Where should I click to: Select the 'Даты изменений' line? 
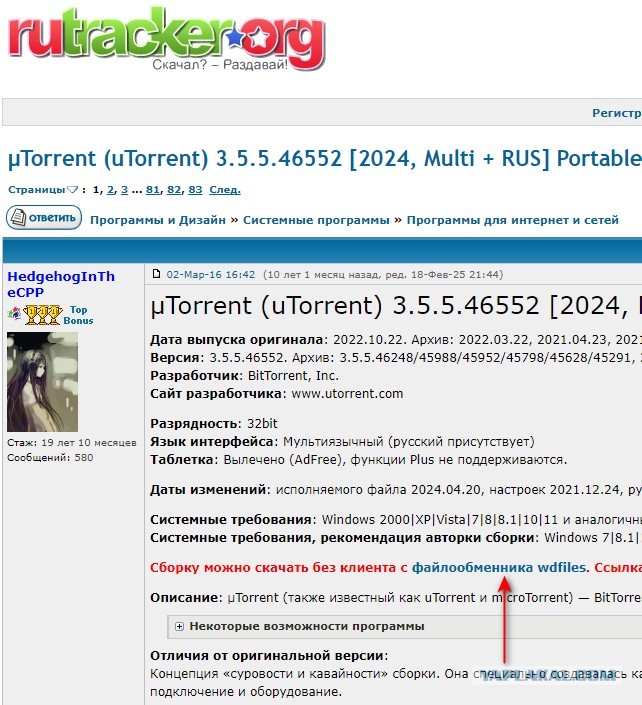pyautogui.click(x=396, y=489)
